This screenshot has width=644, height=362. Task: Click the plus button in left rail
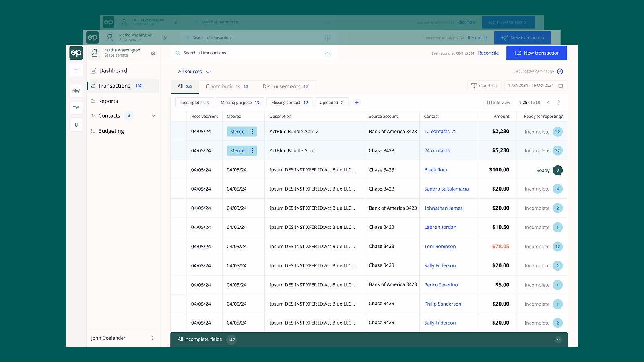tap(76, 70)
